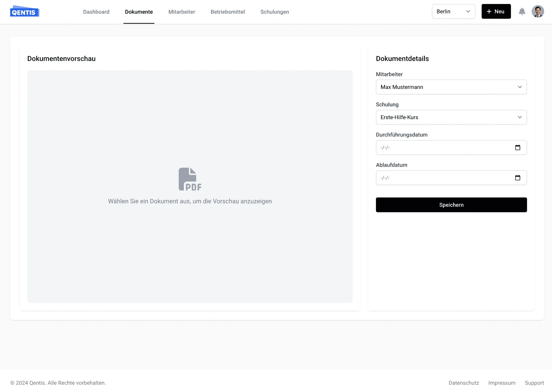Open the user profile avatar
552x392 pixels.
(538, 12)
